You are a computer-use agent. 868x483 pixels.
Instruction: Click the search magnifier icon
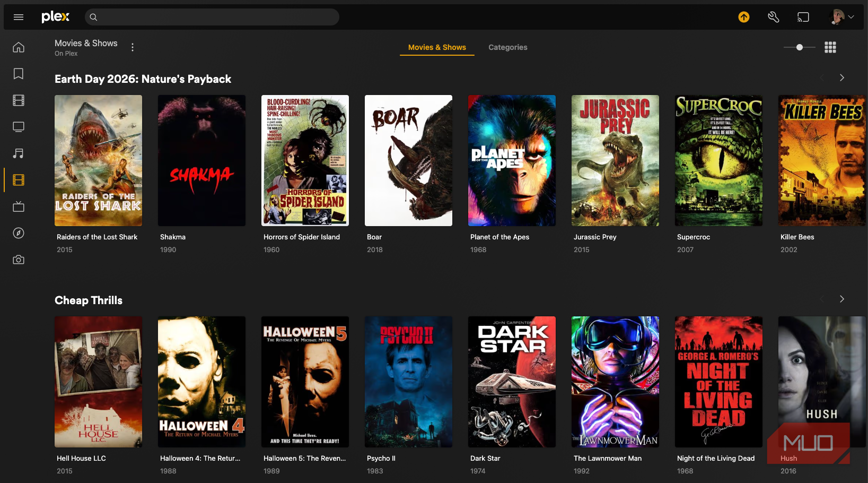click(x=93, y=17)
